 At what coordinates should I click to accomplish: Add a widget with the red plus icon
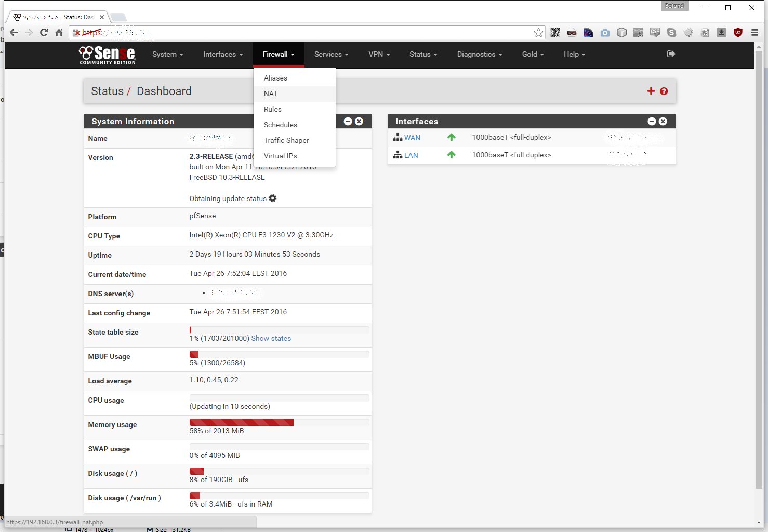click(x=651, y=91)
